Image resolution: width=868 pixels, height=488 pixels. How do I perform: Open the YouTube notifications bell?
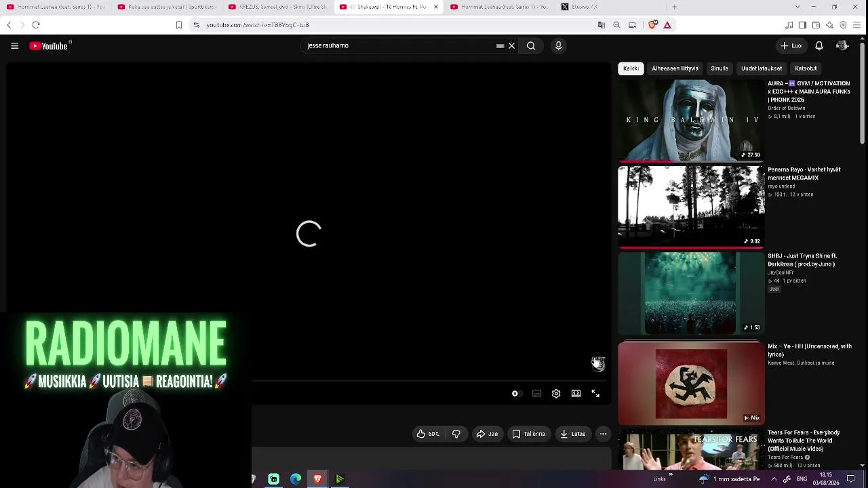[x=819, y=46]
